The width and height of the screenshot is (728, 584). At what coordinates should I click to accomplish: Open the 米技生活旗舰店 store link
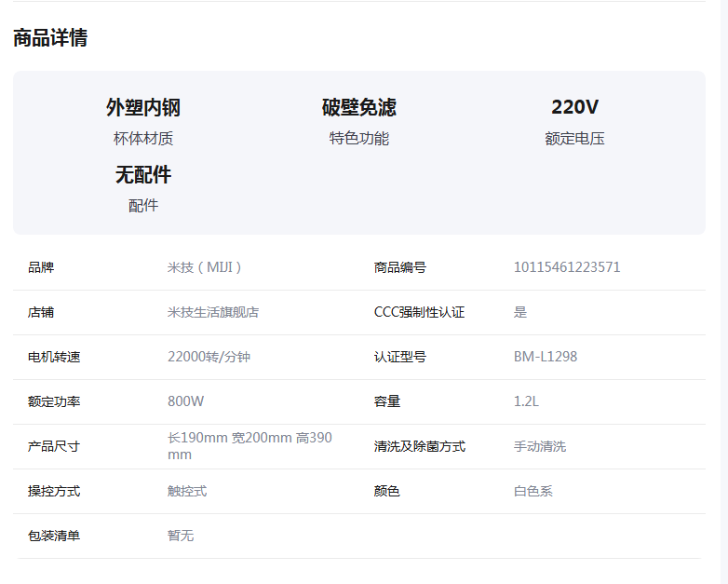tap(213, 312)
